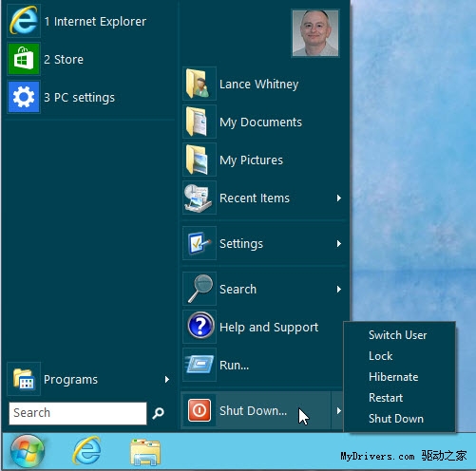Open PC settings gear icon
The height and width of the screenshot is (471, 476).
24,97
